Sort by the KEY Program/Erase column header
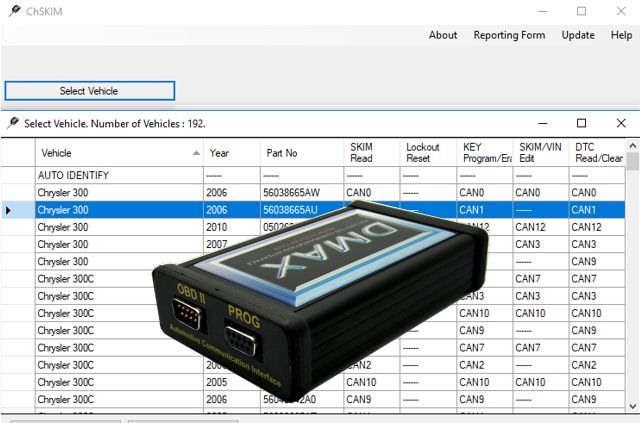Image resolution: width=640 pixels, height=423 pixels. coord(484,153)
